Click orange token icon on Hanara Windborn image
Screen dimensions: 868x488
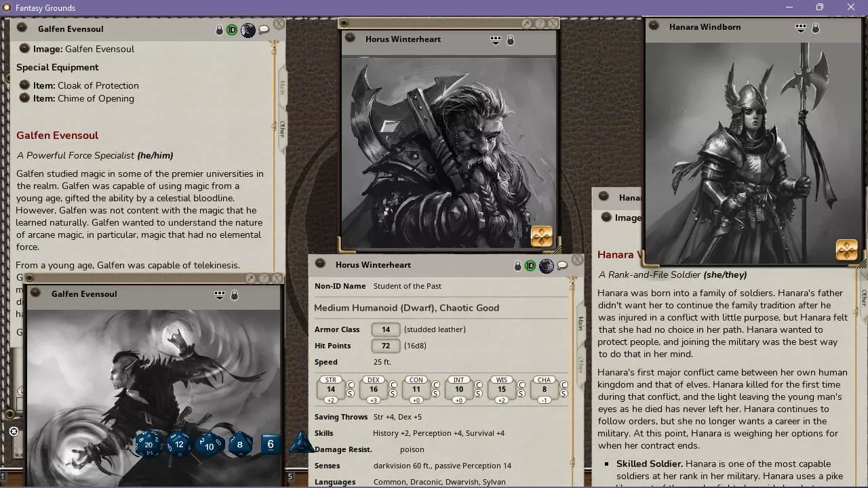pyautogui.click(x=846, y=250)
